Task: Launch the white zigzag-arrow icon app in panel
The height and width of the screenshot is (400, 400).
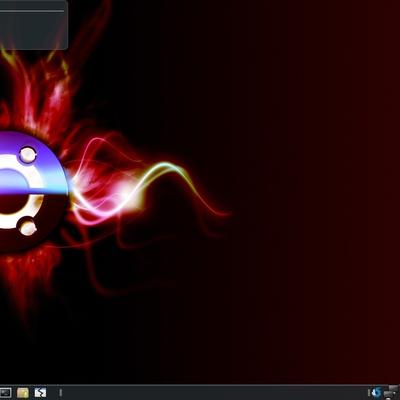Action: pos(40,393)
